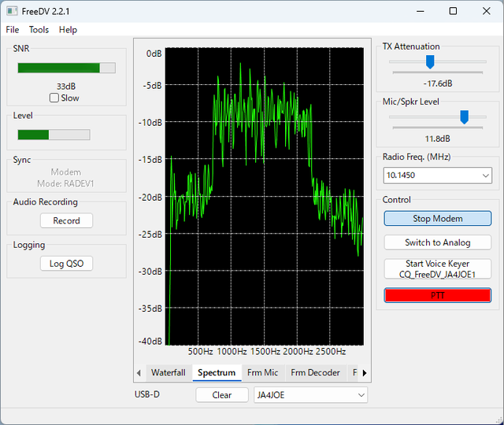Click the Modem sync indicator text
This screenshot has height=425, width=504.
pos(66,172)
